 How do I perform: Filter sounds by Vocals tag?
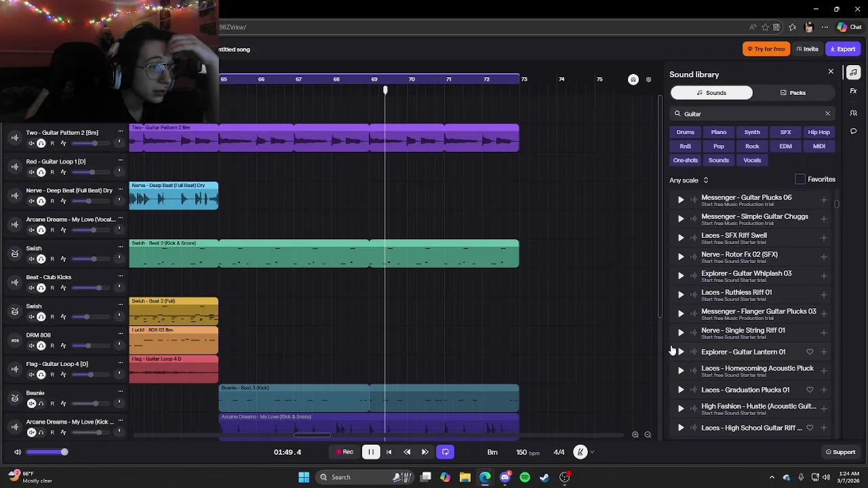point(752,161)
